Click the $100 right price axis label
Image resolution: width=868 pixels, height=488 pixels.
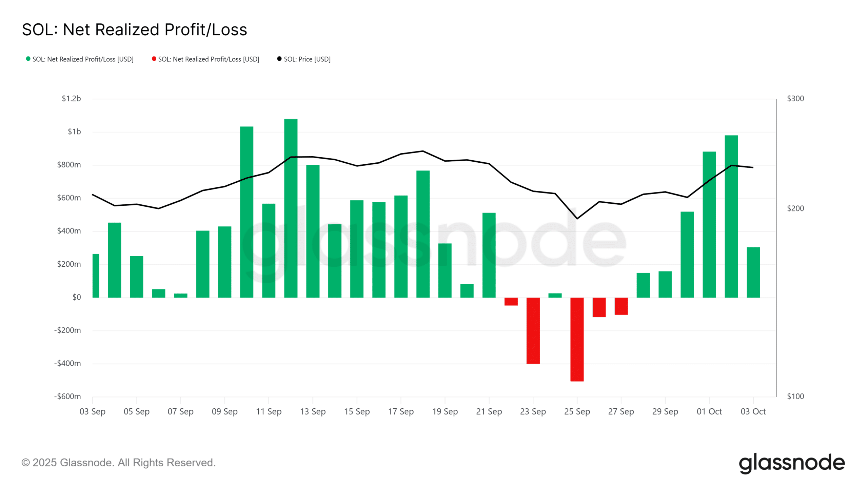click(795, 396)
